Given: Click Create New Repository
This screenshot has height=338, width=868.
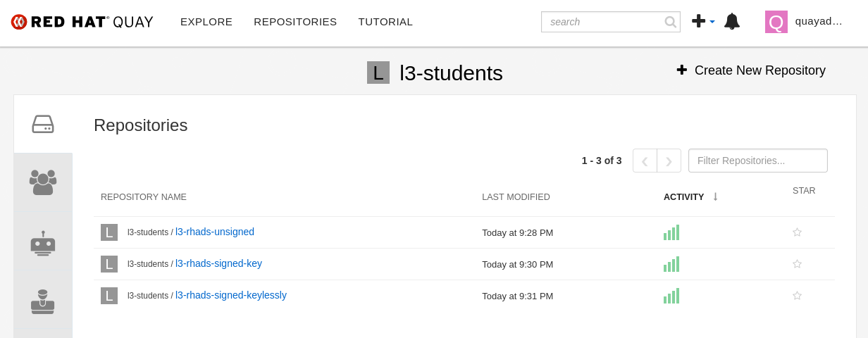Looking at the screenshot, I should [x=751, y=70].
